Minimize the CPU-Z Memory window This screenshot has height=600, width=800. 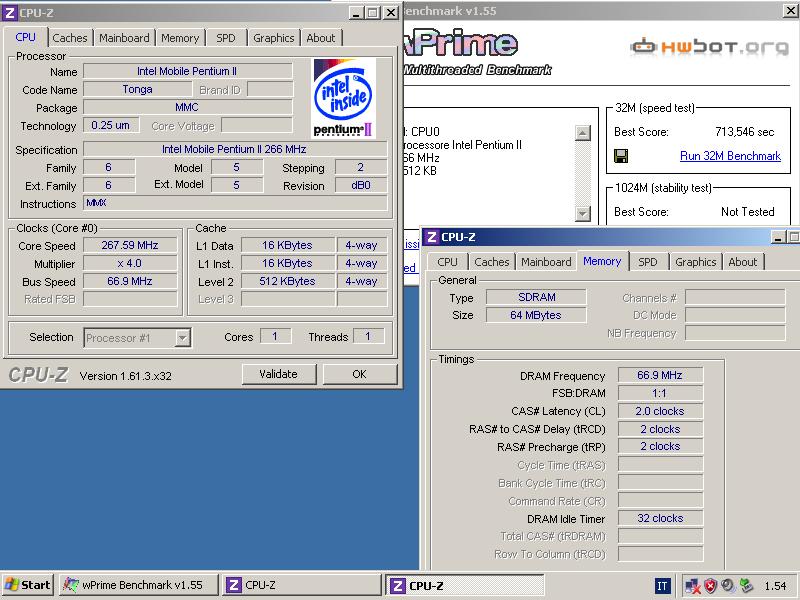pos(778,237)
